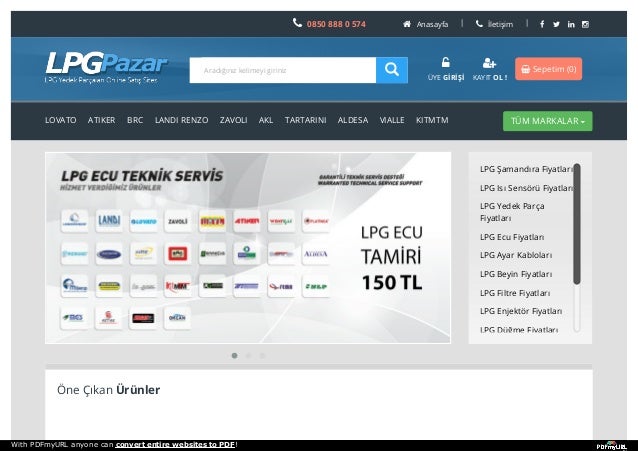Open AKL brand menu
This screenshot has width=638, height=451.
(x=266, y=120)
